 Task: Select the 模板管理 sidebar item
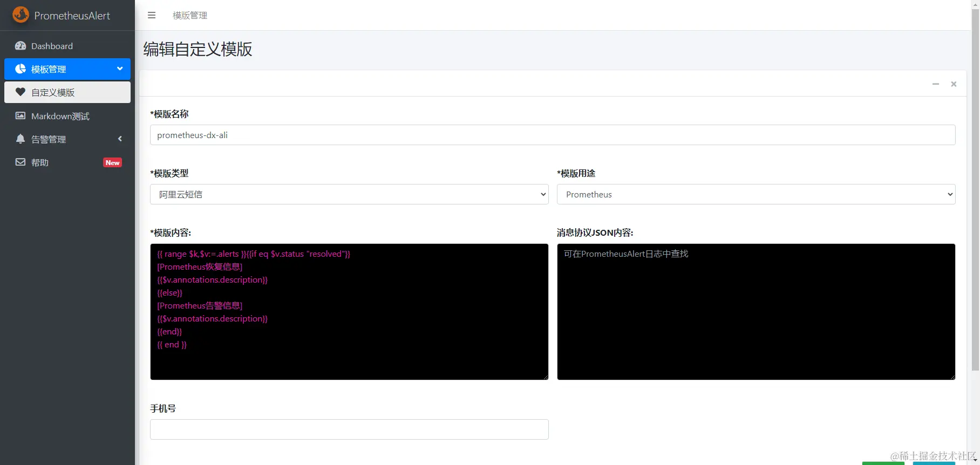coord(67,69)
